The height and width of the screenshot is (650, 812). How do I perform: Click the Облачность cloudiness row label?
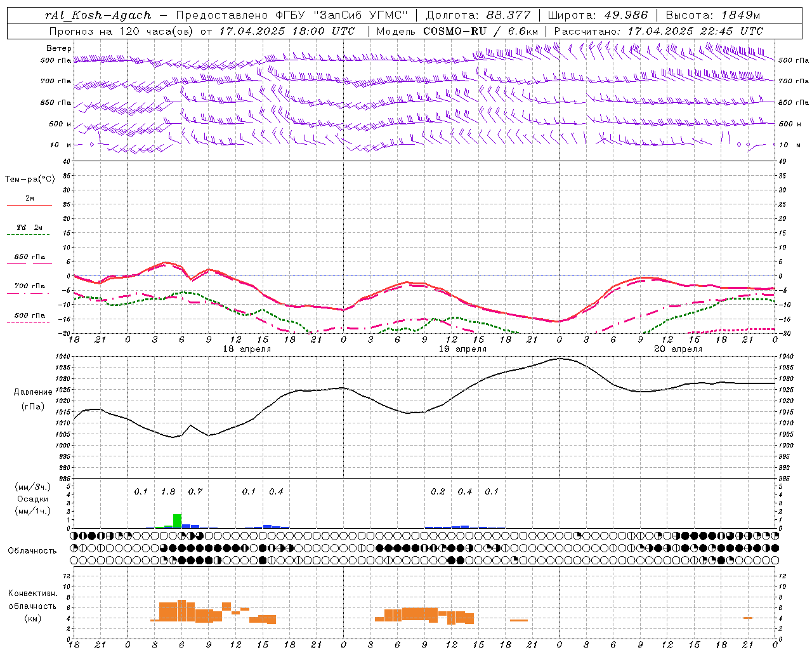click(32, 551)
